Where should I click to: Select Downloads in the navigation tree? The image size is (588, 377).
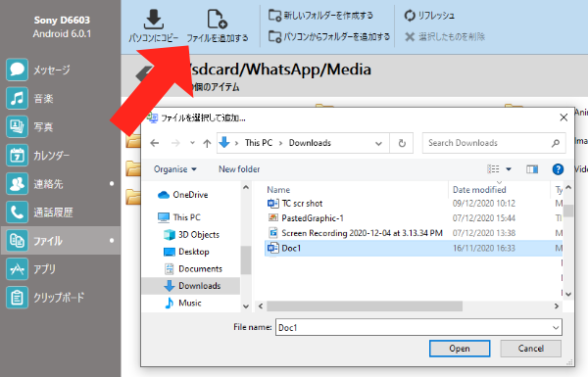pos(191,286)
